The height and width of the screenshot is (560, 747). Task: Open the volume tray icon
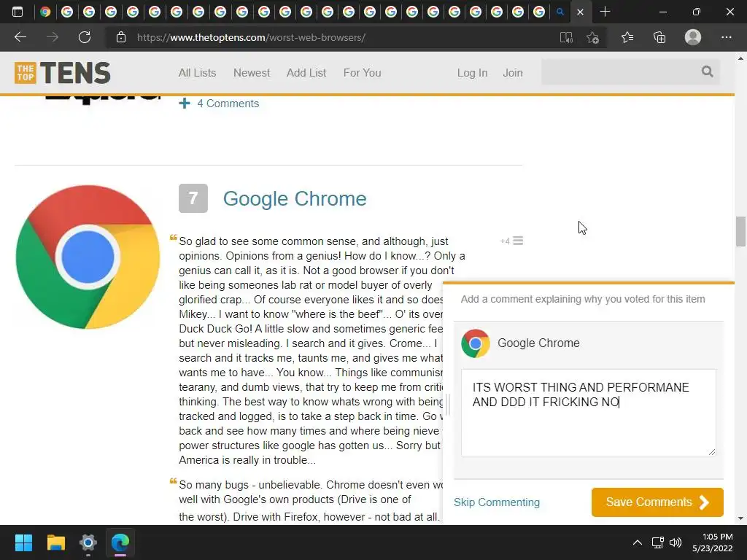coord(676,542)
